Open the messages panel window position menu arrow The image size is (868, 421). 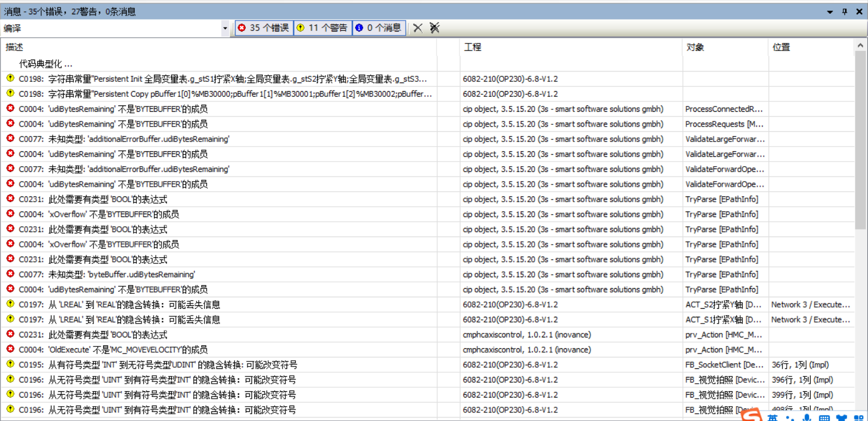830,11
